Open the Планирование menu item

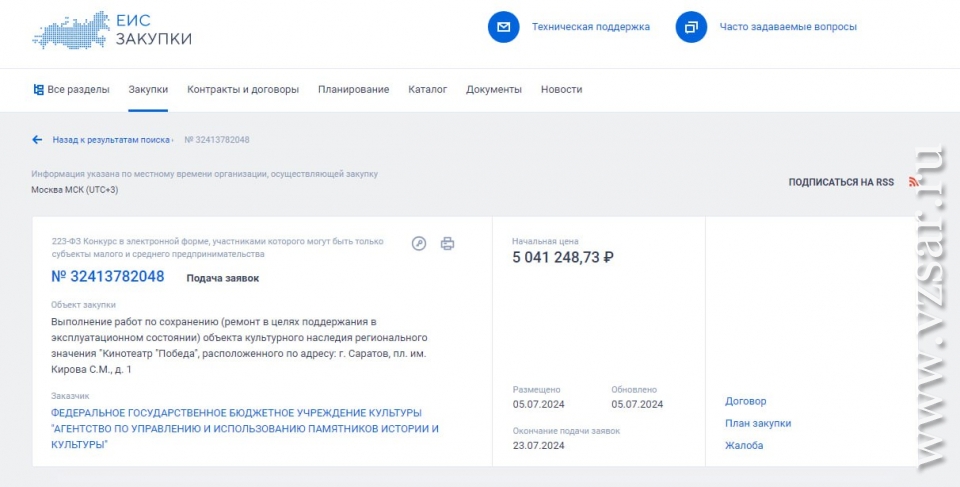click(x=353, y=89)
